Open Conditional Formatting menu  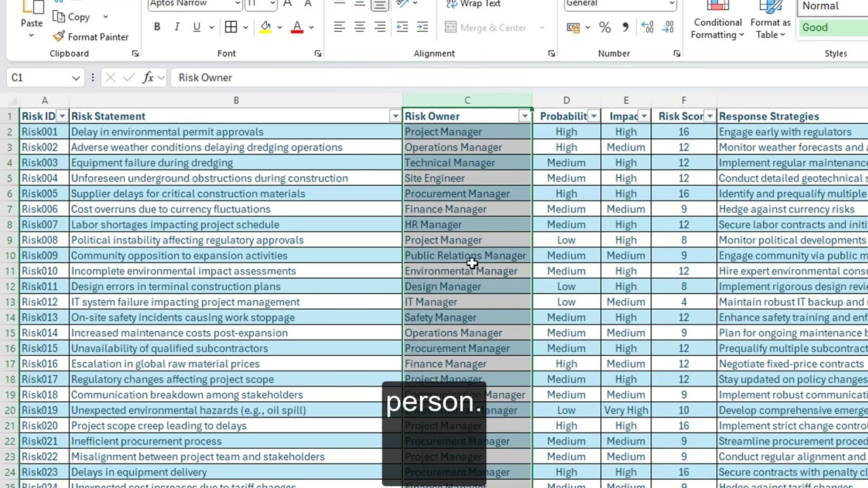click(717, 20)
